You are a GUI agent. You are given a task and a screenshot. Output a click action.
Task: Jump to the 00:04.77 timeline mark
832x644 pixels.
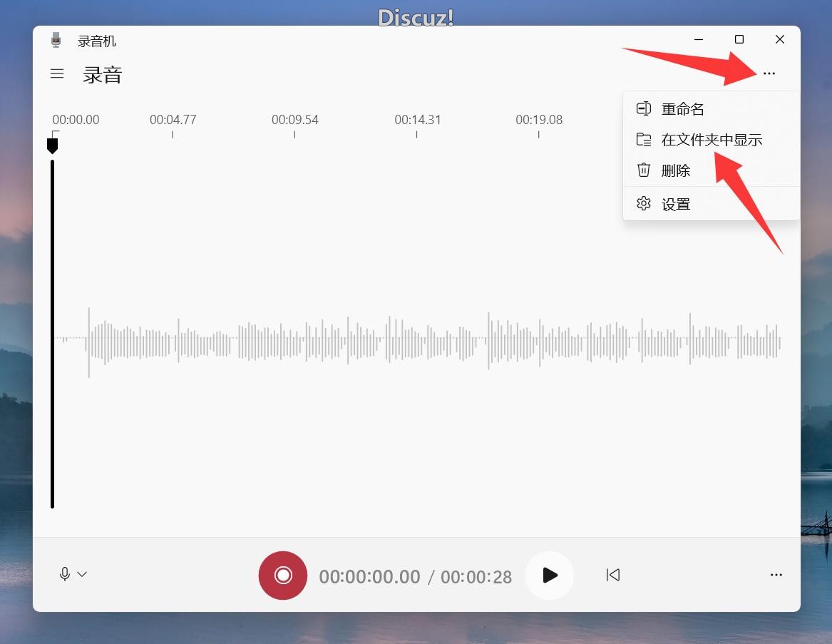tap(173, 120)
